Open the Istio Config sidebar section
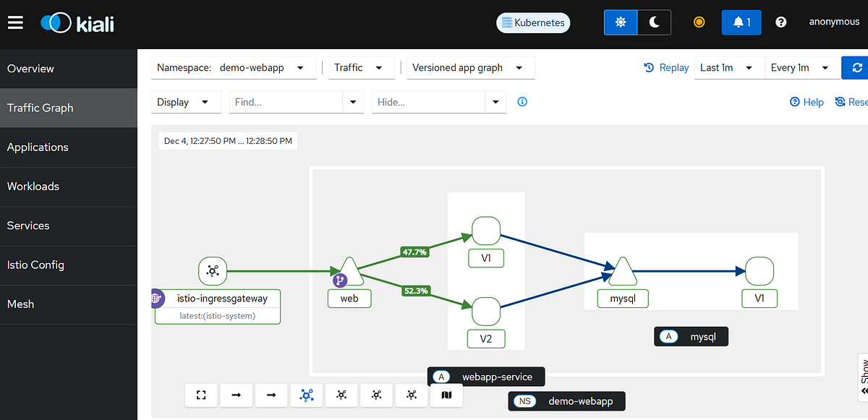The width and height of the screenshot is (868, 420). [x=35, y=265]
